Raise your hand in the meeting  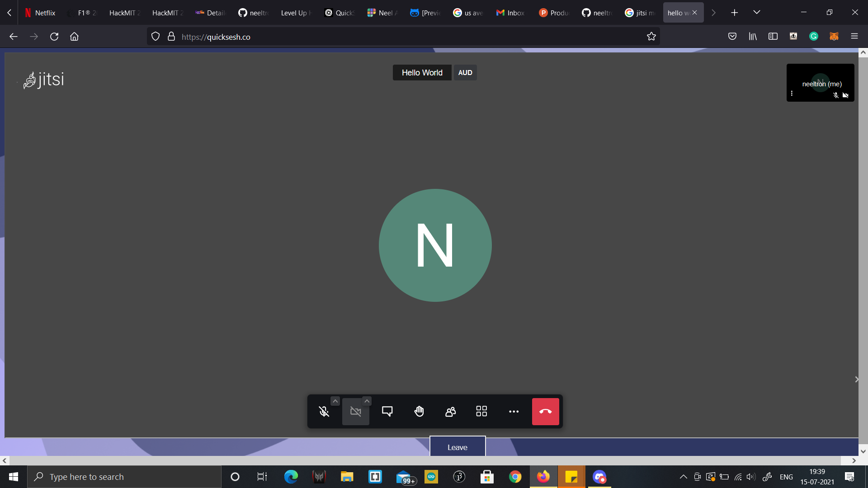coord(419,412)
